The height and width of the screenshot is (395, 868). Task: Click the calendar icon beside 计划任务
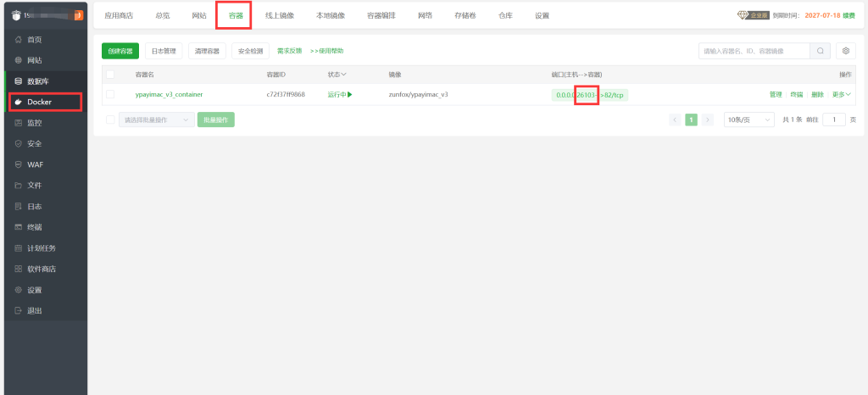click(19, 248)
